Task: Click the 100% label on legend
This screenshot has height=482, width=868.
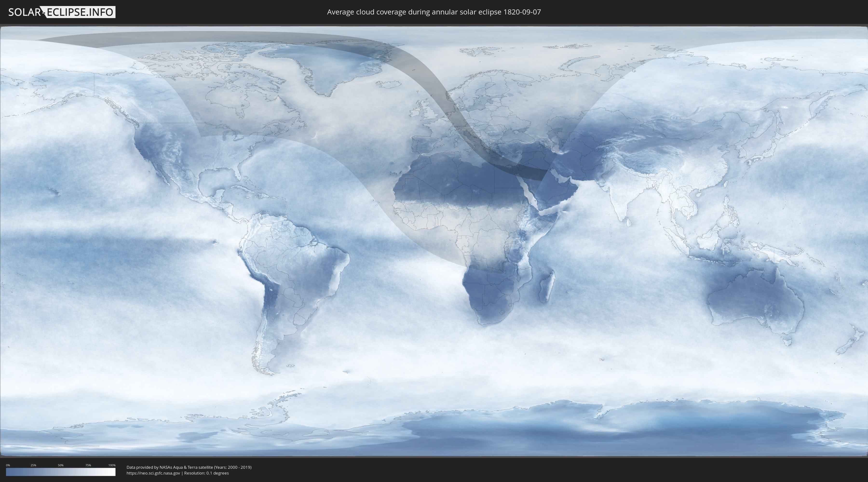Action: [112, 465]
